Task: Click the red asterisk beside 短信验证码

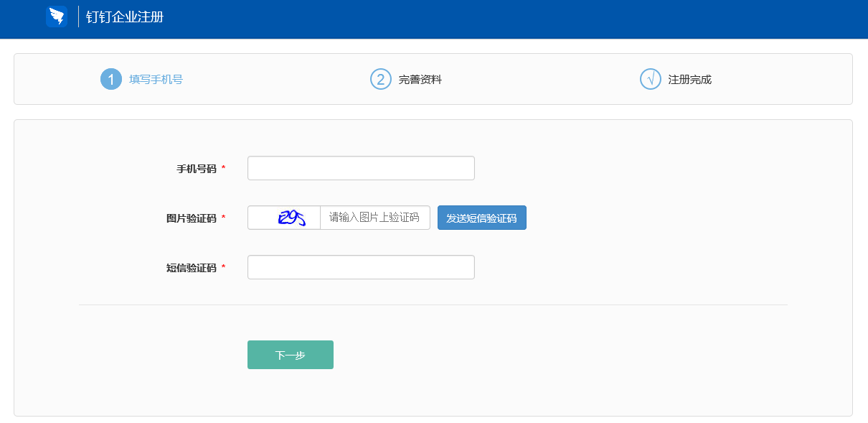Action: tap(223, 267)
